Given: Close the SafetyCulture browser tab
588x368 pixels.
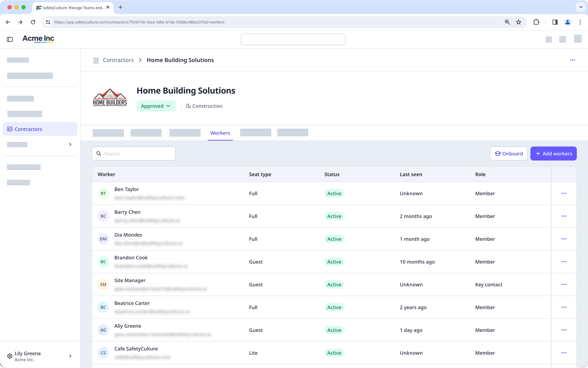Looking at the screenshot, I should coord(108,7).
